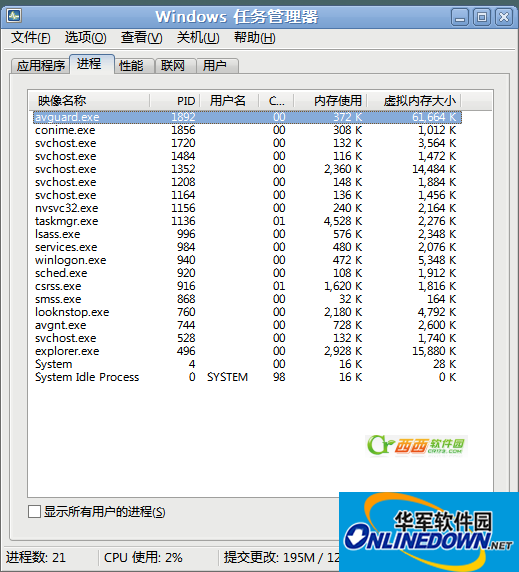Sort by 内存使用 column header

pyautogui.click(x=330, y=101)
